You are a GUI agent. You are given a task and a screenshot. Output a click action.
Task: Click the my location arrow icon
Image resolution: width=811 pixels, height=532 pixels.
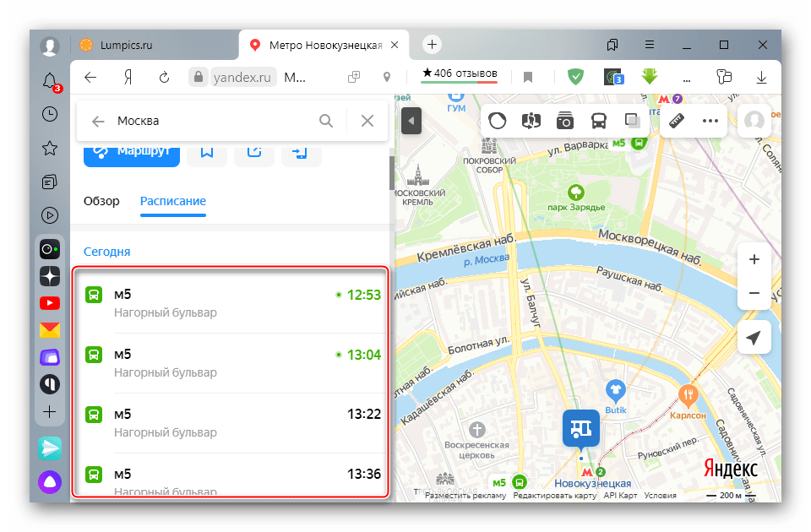coord(754,338)
